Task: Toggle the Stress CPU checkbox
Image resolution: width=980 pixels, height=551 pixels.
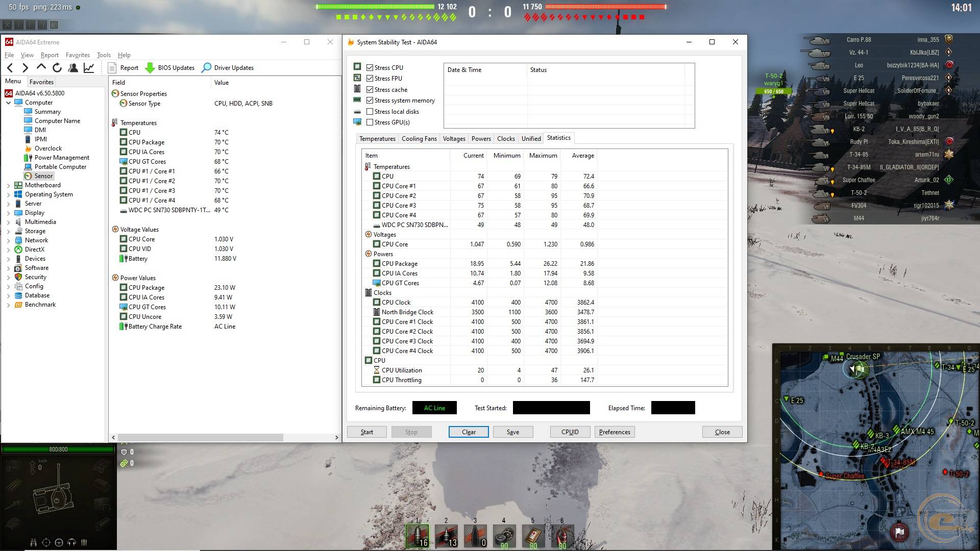Action: click(370, 67)
